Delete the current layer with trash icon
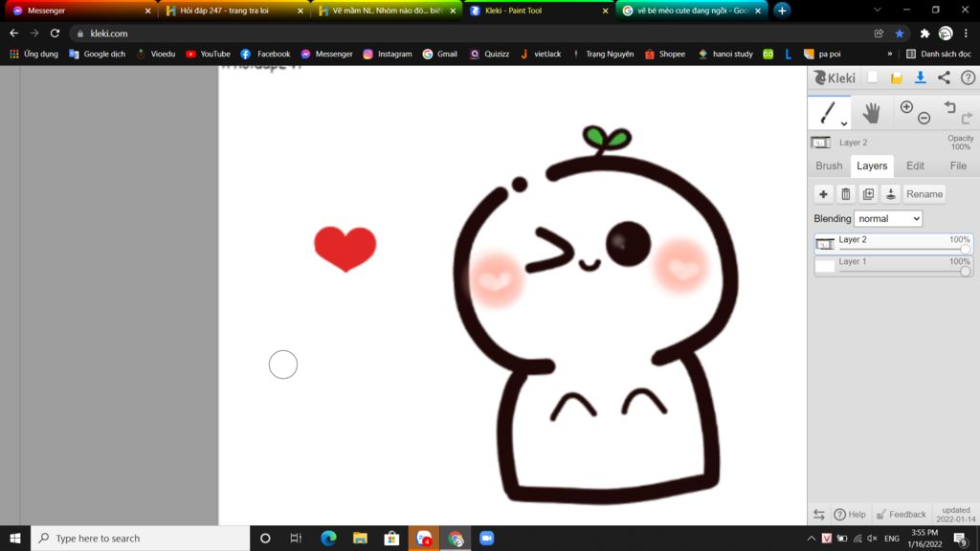This screenshot has height=551, width=980. [x=846, y=194]
